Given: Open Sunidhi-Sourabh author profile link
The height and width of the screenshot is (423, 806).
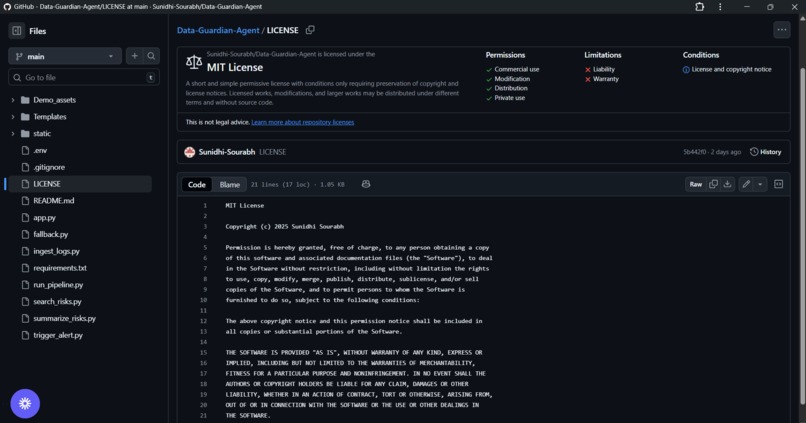Looking at the screenshot, I should [x=227, y=152].
